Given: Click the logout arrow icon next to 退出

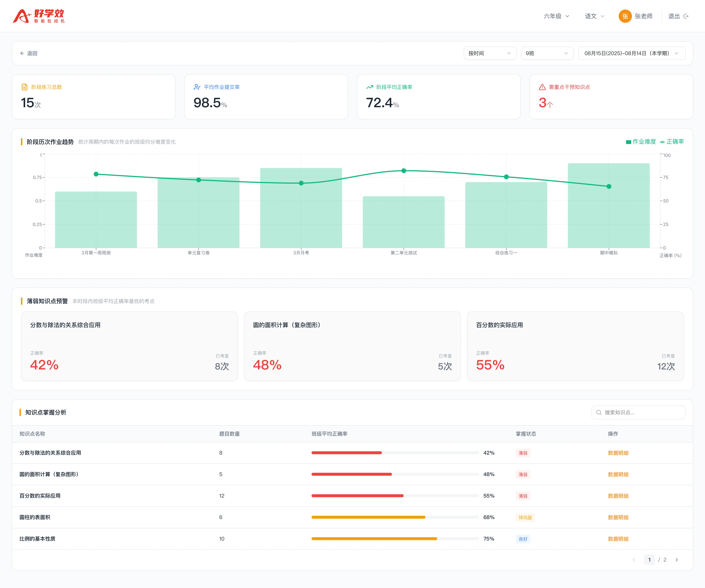Looking at the screenshot, I should tap(686, 16).
